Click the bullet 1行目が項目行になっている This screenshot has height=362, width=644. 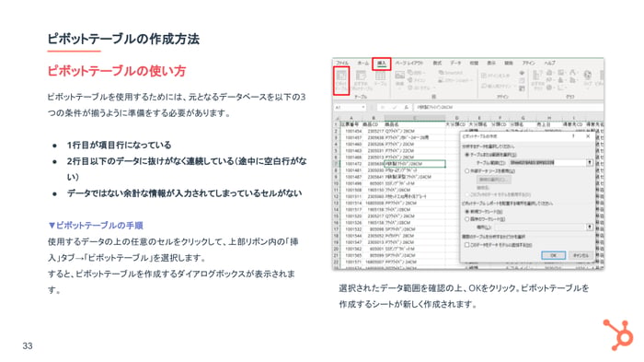[119, 145]
